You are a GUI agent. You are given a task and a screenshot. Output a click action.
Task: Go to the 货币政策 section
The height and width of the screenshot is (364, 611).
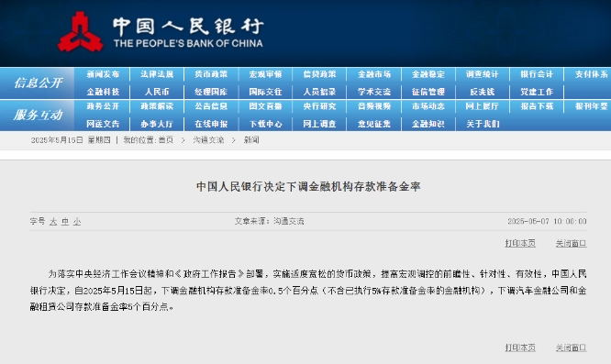211,74
